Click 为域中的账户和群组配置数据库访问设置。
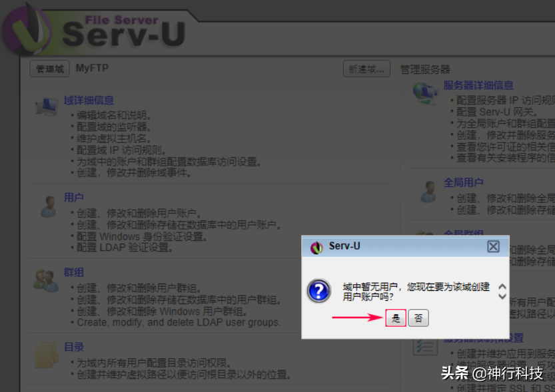555x392 pixels. [169, 162]
